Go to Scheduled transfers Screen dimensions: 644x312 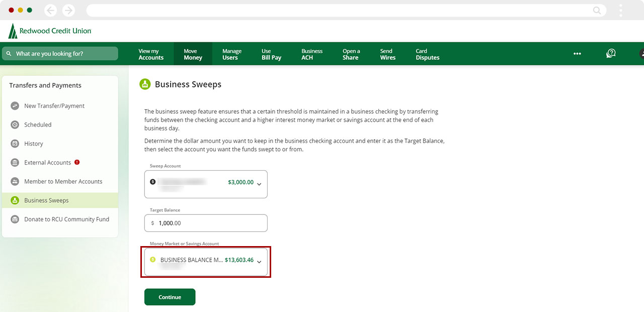38,125
